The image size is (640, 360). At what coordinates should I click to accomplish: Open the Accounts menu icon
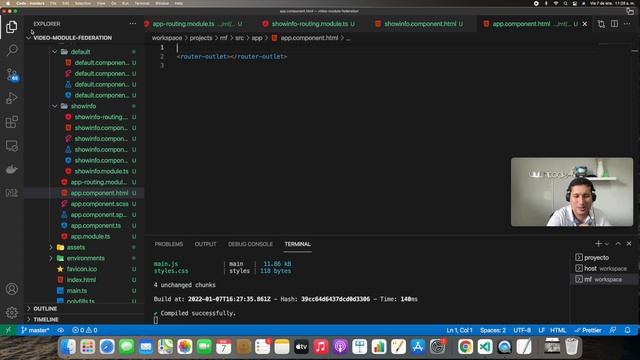point(12,289)
